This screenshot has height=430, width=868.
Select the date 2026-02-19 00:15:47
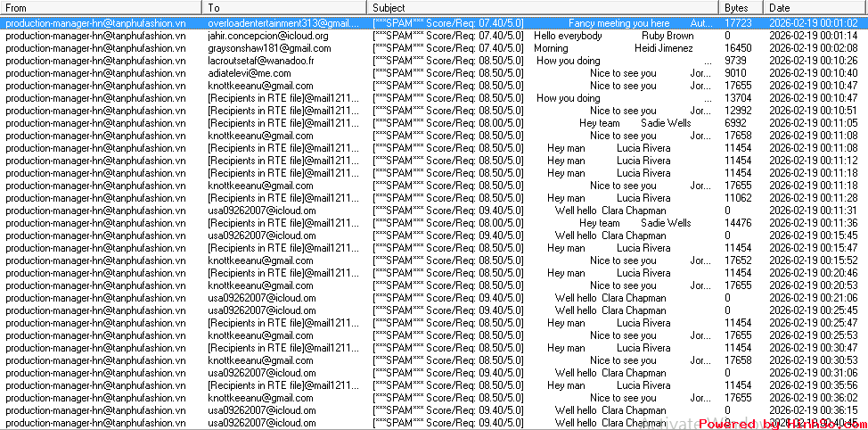pyautogui.click(x=814, y=248)
